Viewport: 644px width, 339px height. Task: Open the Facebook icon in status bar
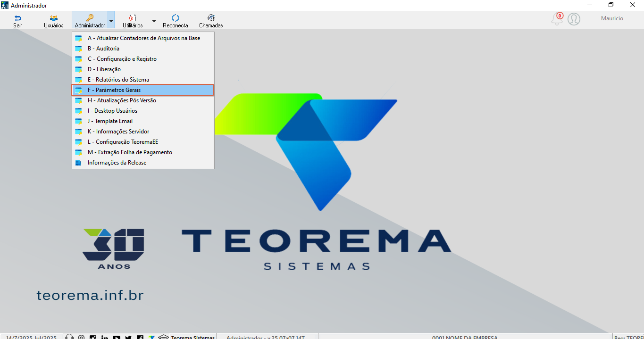point(140,337)
